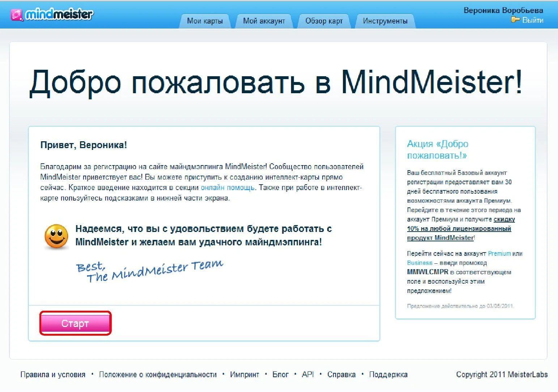Open the Business account link
Viewport: 558px width, 392px height.
click(420, 263)
